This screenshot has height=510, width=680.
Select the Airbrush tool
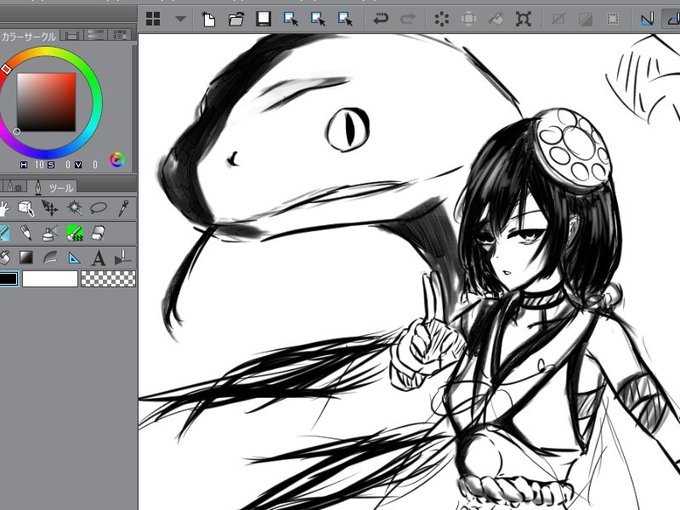click(50, 233)
